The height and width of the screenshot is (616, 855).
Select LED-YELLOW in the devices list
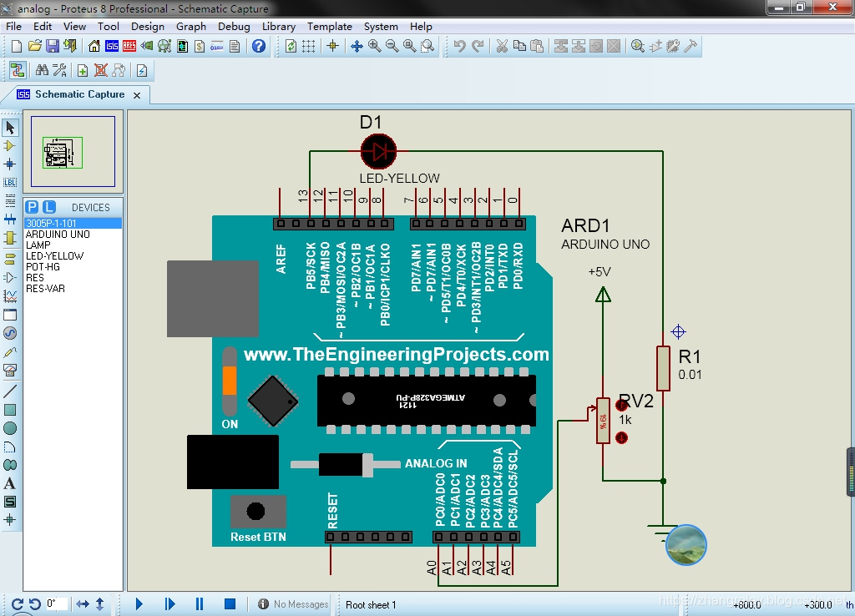pyautogui.click(x=73, y=255)
